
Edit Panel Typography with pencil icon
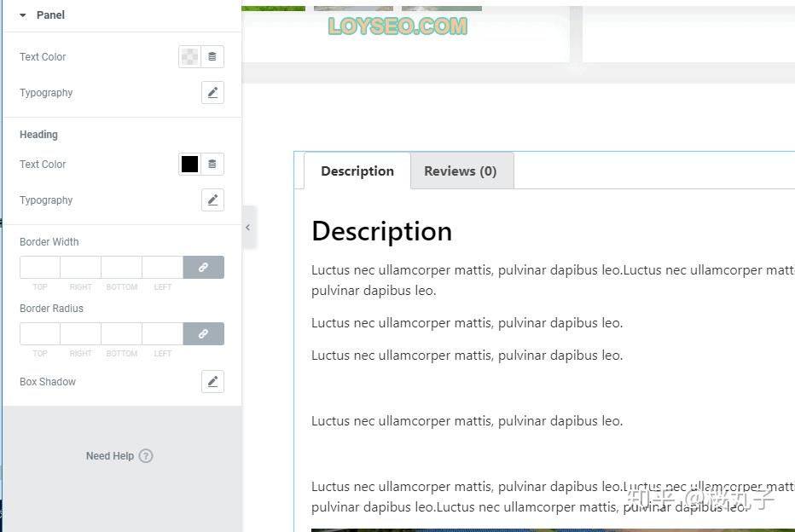pos(212,93)
